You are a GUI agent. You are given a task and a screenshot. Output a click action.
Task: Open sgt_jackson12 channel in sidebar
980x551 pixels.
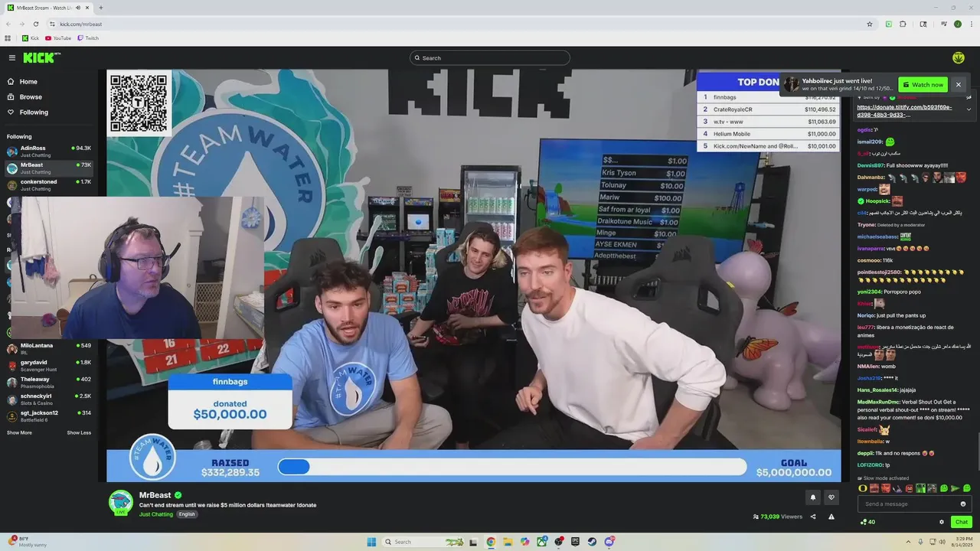tap(49, 416)
